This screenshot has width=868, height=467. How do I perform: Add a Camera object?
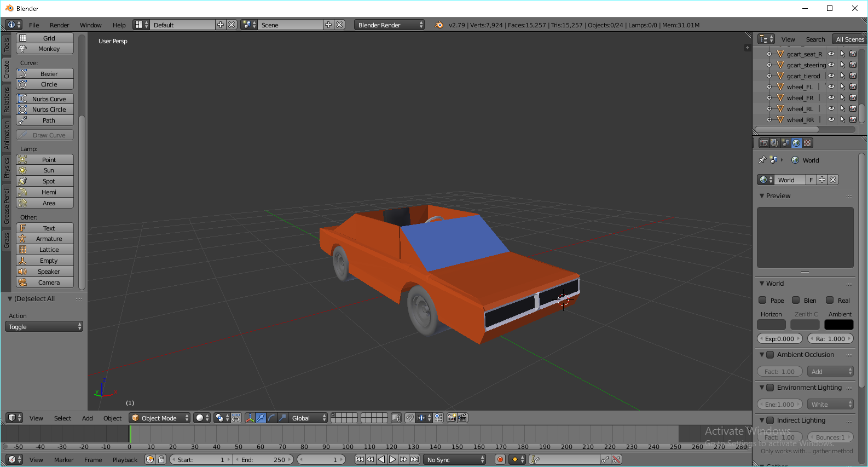pyautogui.click(x=45, y=282)
